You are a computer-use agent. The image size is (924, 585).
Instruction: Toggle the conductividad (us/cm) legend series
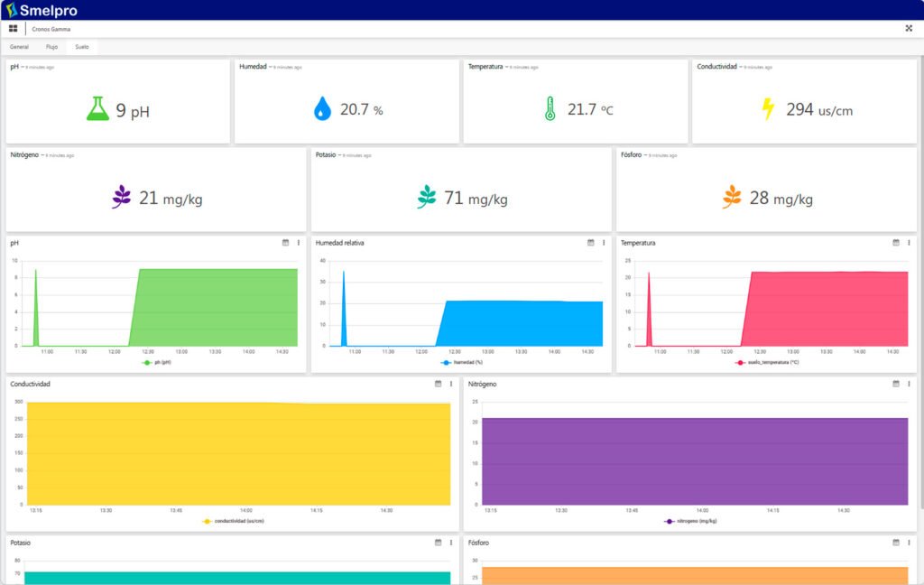pyautogui.click(x=234, y=521)
